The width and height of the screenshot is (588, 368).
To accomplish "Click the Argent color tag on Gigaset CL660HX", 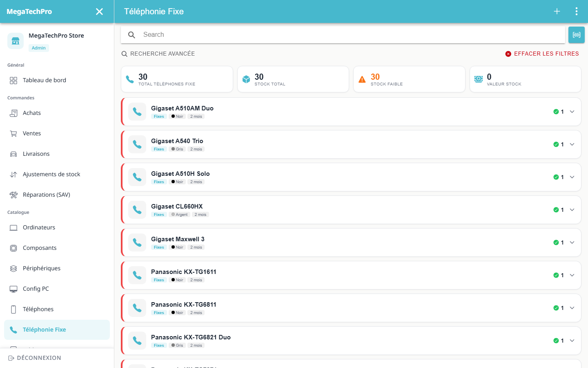I will 179,215.
